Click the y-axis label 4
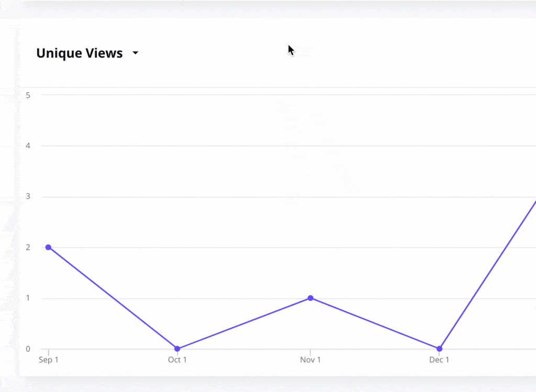This screenshot has height=392, width=536. point(28,146)
